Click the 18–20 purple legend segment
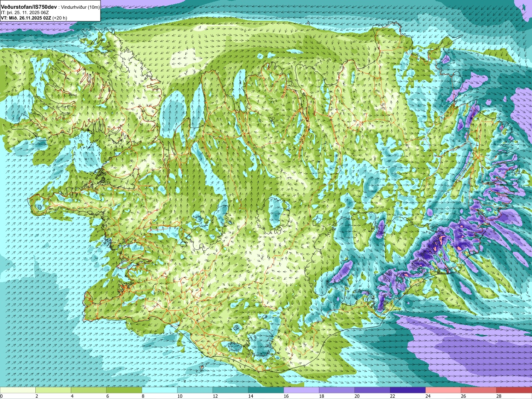 click(x=337, y=390)
